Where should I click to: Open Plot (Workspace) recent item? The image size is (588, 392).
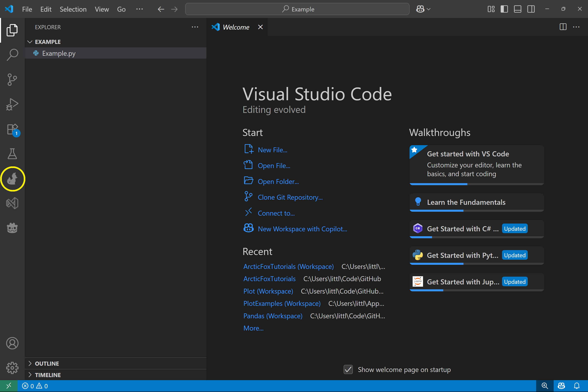[268, 291]
